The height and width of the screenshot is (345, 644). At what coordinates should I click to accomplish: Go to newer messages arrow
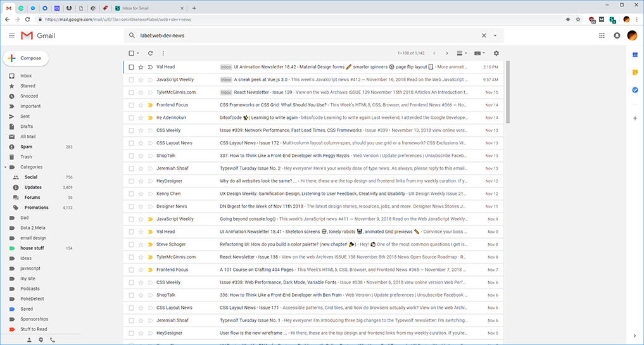pyautogui.click(x=434, y=53)
